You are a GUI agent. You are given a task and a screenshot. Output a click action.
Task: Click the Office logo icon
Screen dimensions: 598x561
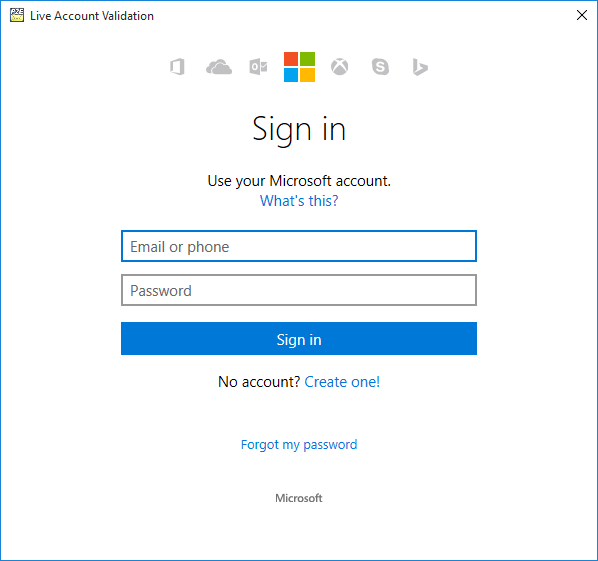(177, 67)
